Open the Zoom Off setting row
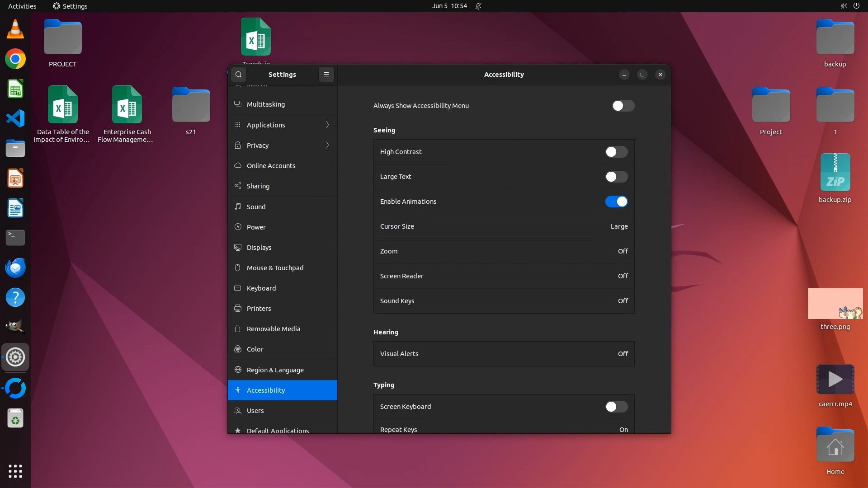 click(x=504, y=251)
